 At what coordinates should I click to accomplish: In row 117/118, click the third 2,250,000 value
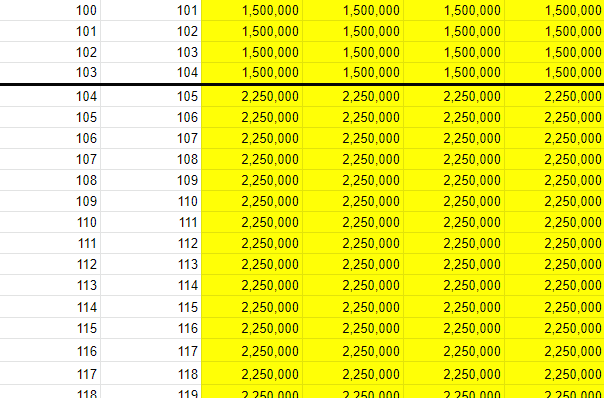454,373
